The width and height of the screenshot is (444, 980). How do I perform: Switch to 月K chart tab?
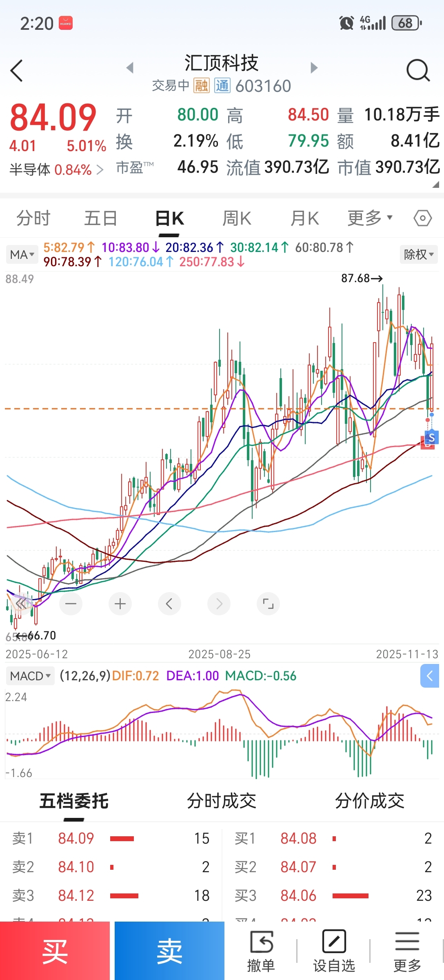(x=304, y=218)
